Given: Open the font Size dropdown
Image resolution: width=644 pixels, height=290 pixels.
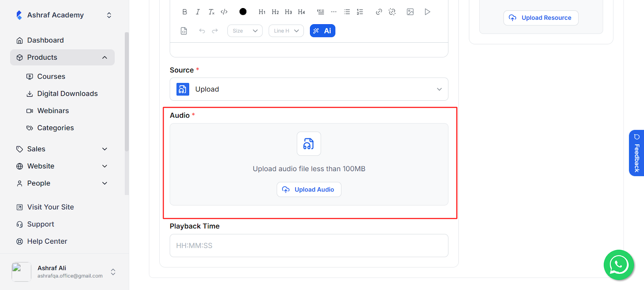Looking at the screenshot, I should [245, 31].
